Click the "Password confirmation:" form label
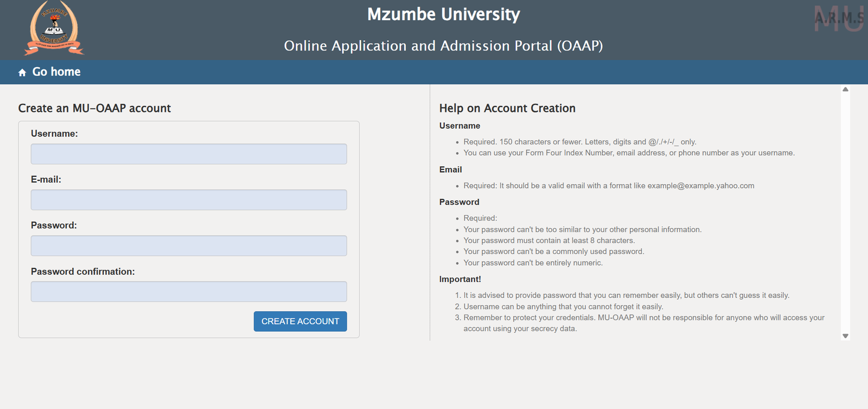 (82, 272)
